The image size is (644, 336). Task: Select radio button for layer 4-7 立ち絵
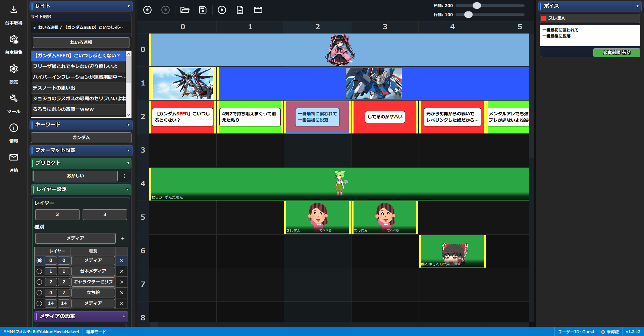pyautogui.click(x=39, y=293)
